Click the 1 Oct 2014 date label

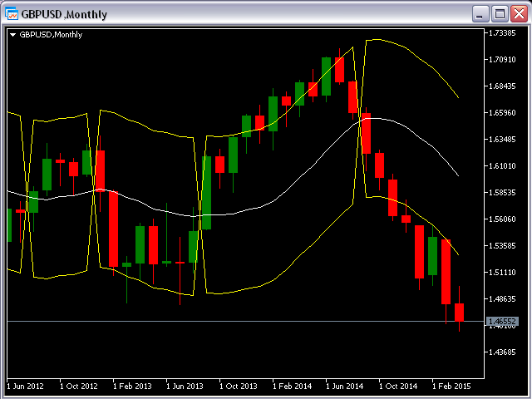[398, 386]
